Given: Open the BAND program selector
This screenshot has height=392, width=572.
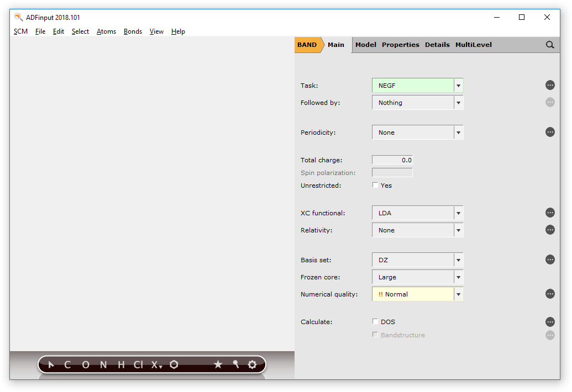Looking at the screenshot, I should point(307,45).
